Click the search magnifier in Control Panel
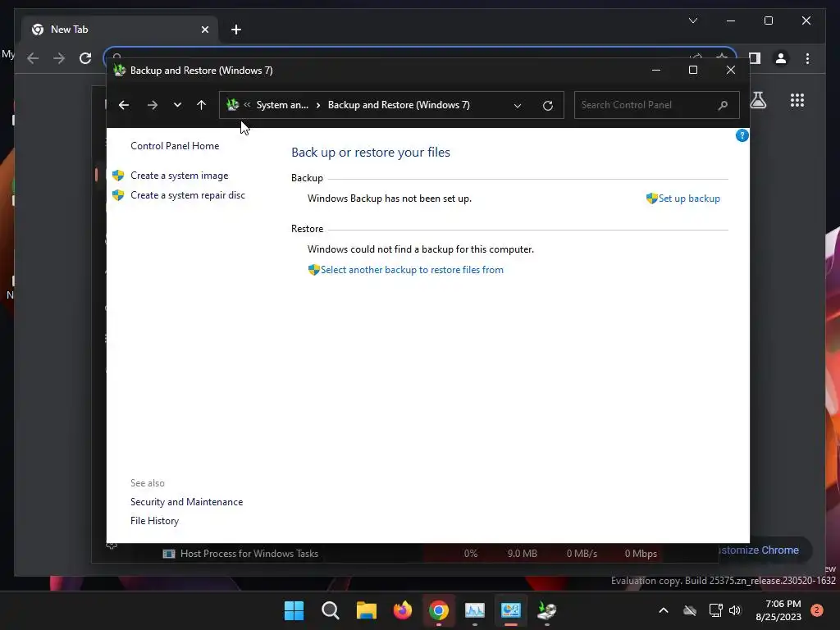The width and height of the screenshot is (840, 630). (723, 105)
